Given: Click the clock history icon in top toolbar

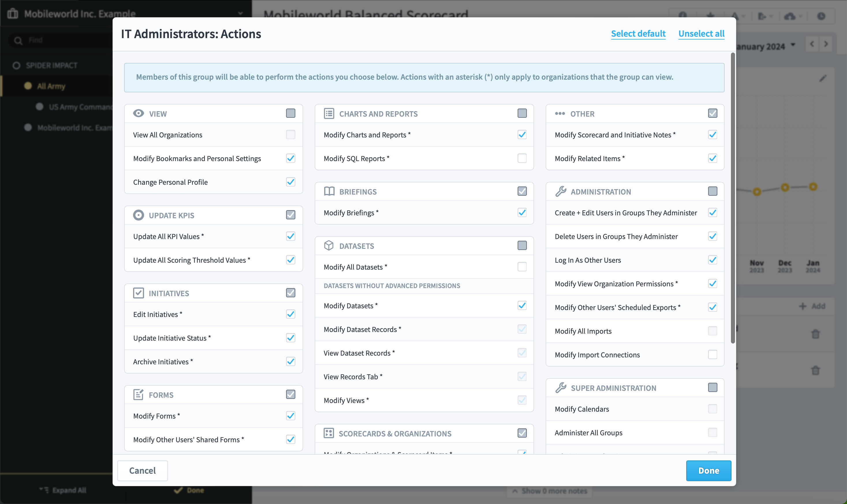Looking at the screenshot, I should [821, 16].
